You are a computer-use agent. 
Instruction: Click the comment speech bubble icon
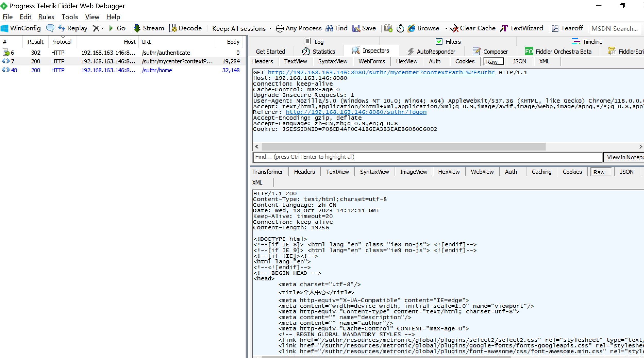(50, 28)
